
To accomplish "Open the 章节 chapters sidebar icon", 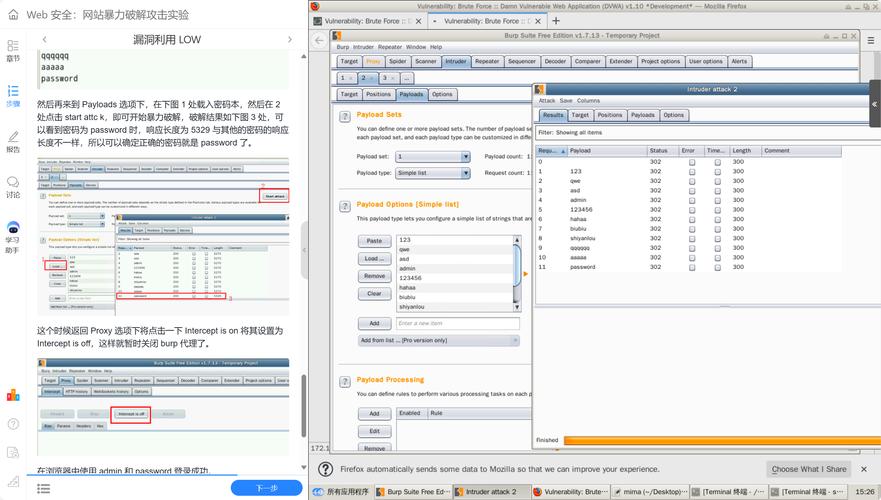I will pyautogui.click(x=13, y=50).
